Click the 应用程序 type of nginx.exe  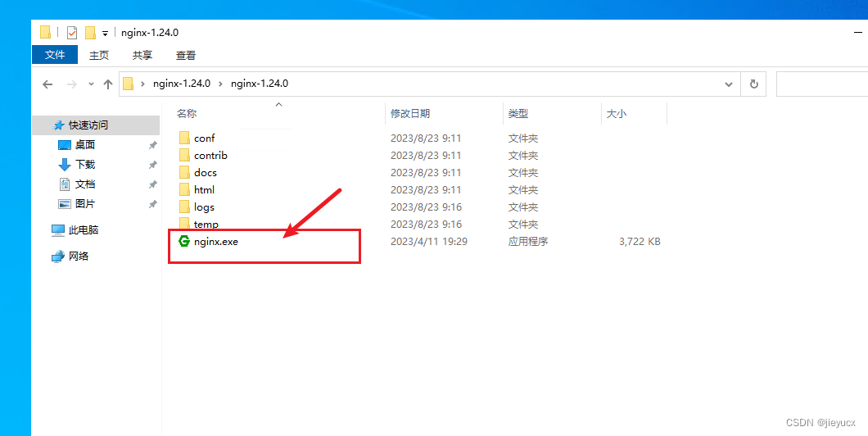(x=528, y=242)
